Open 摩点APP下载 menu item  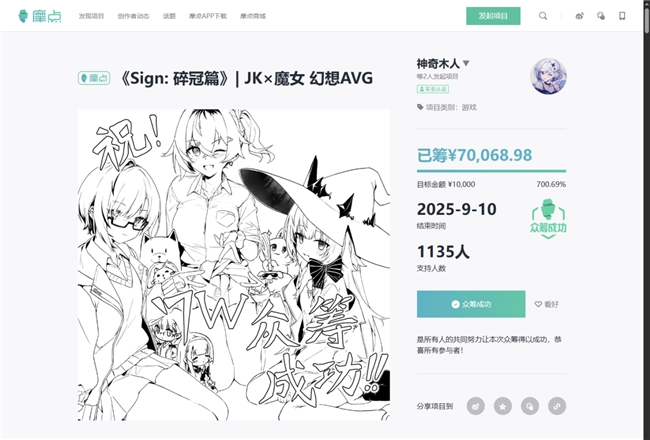coord(208,16)
